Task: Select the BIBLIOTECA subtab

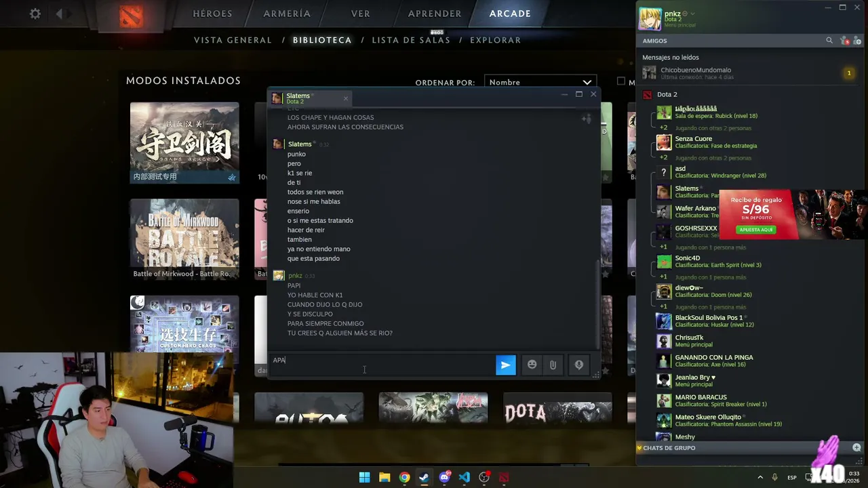Action: click(x=322, y=40)
